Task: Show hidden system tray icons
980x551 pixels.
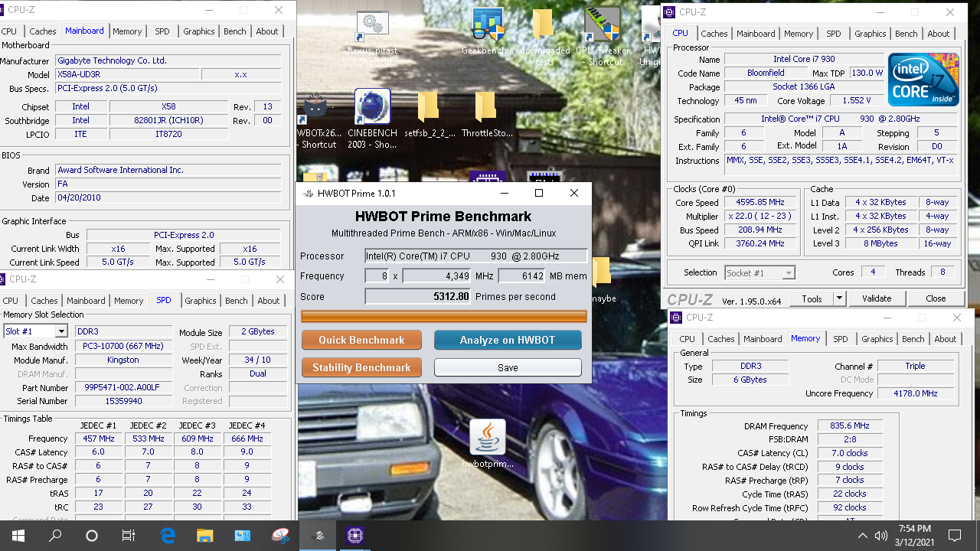Action: (862, 536)
